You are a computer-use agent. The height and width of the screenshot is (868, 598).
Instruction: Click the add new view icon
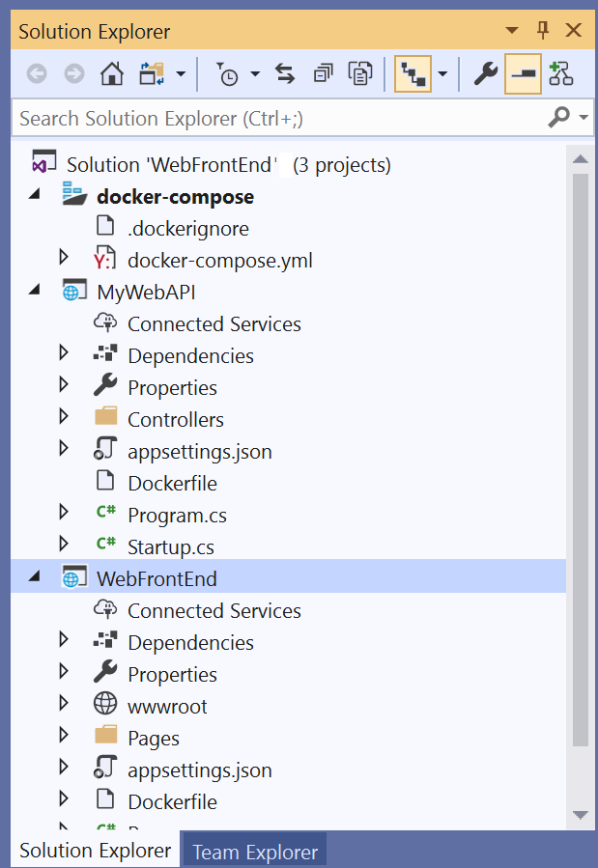(x=561, y=73)
